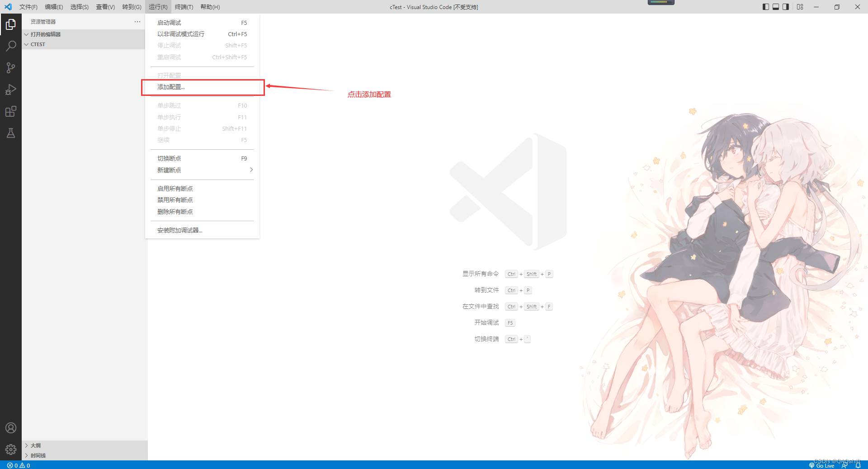Open the 终端(T) menu
Image resolution: width=868 pixels, height=469 pixels.
[x=184, y=7]
